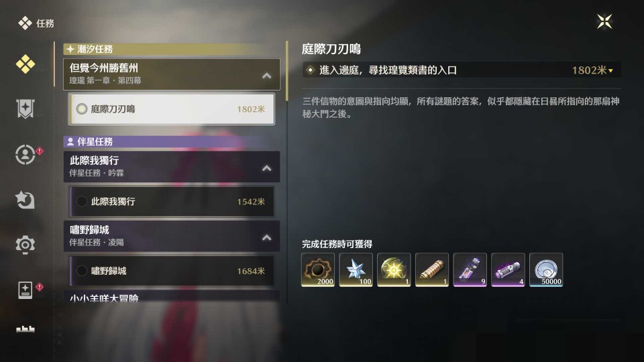Image resolution: width=644 pixels, height=362 pixels.
Task: Open the shield banner quest category icon
Action: click(25, 109)
